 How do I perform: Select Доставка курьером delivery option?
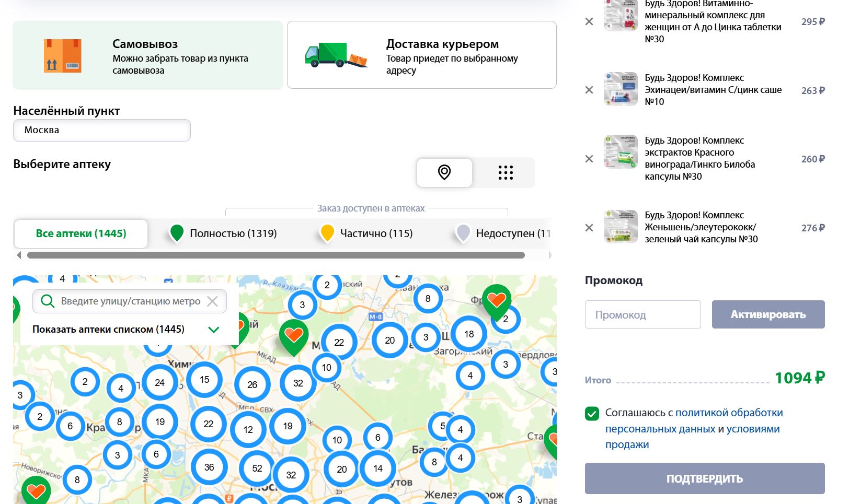[421, 55]
